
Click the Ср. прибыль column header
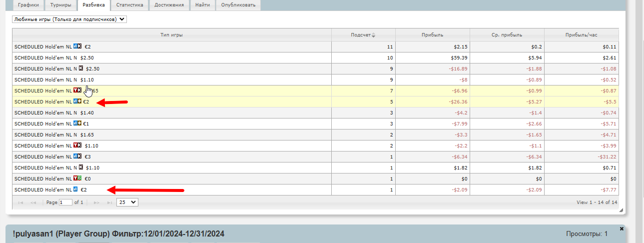507,35
